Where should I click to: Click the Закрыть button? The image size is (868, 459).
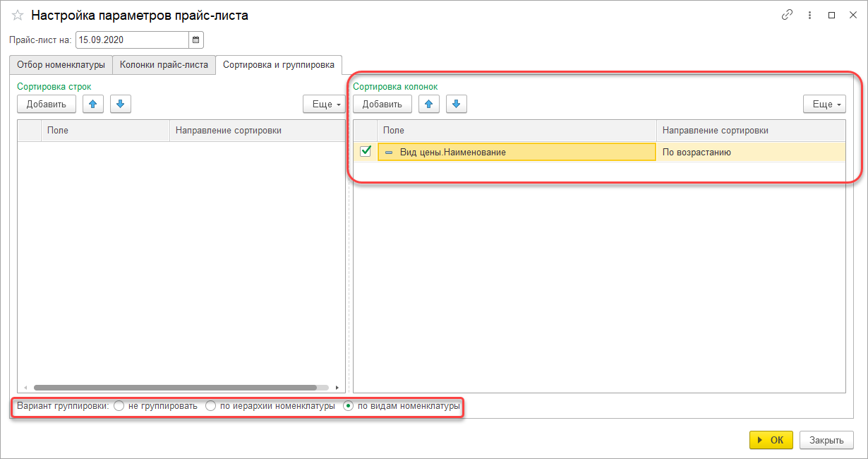[x=826, y=440]
